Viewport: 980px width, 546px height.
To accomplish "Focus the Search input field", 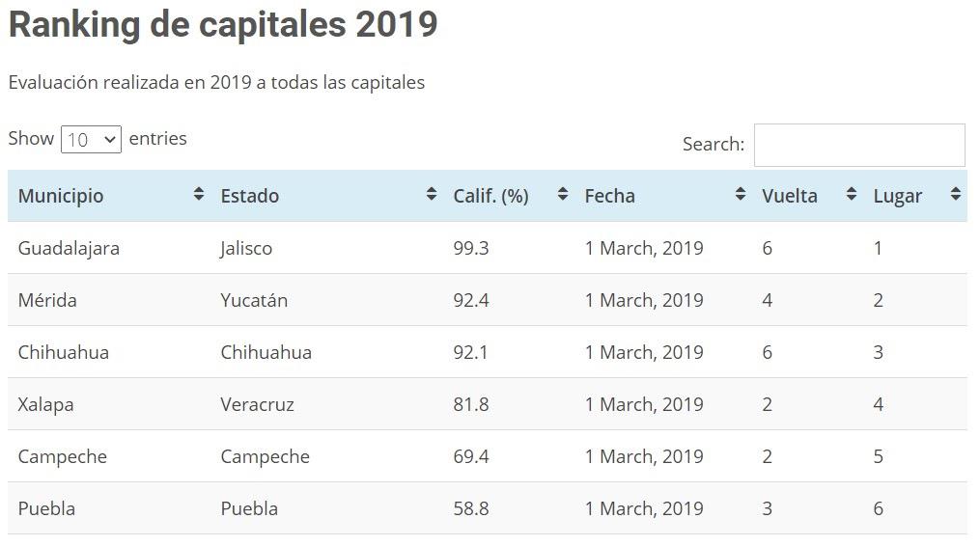I will tap(858, 145).
